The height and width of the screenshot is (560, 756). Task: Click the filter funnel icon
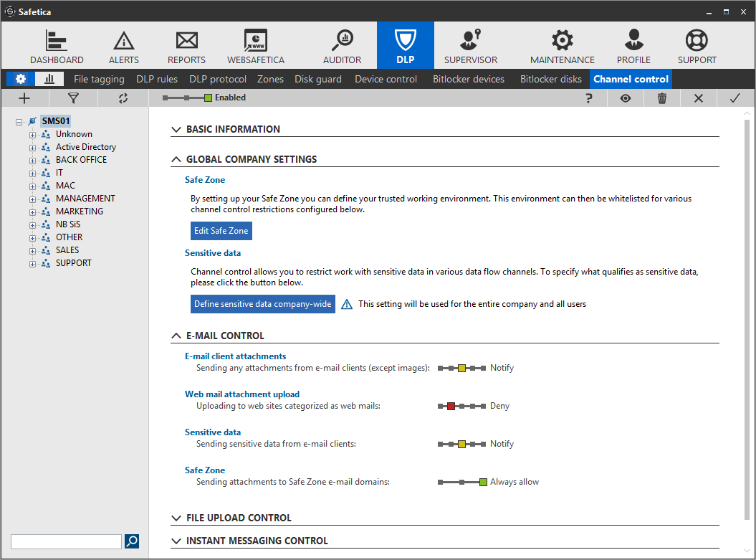[73, 98]
